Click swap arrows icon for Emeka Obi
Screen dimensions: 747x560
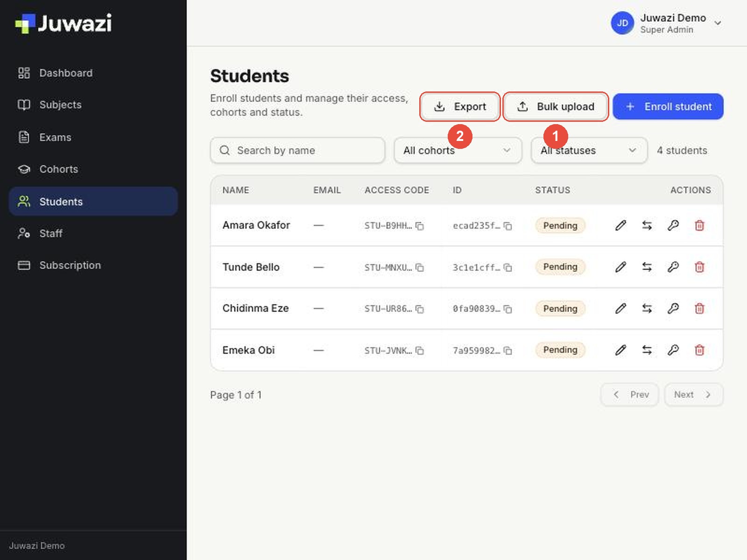(647, 350)
